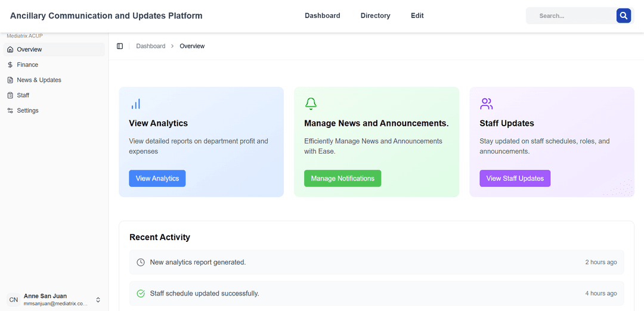Open the Directory top navigation item
644x311 pixels.
[x=375, y=16]
